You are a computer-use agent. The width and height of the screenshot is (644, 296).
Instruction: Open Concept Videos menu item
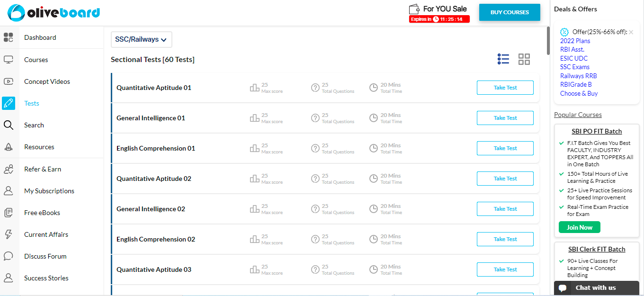pos(47,81)
